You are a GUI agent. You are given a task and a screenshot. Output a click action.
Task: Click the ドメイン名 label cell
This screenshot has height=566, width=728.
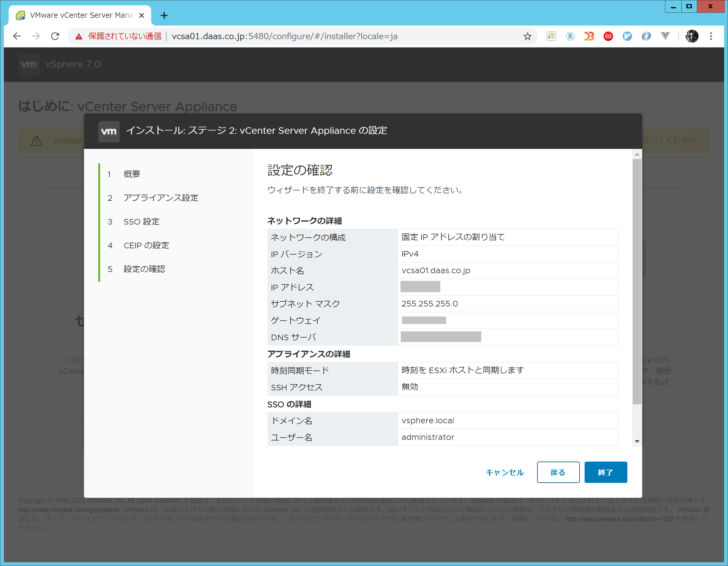(333, 420)
